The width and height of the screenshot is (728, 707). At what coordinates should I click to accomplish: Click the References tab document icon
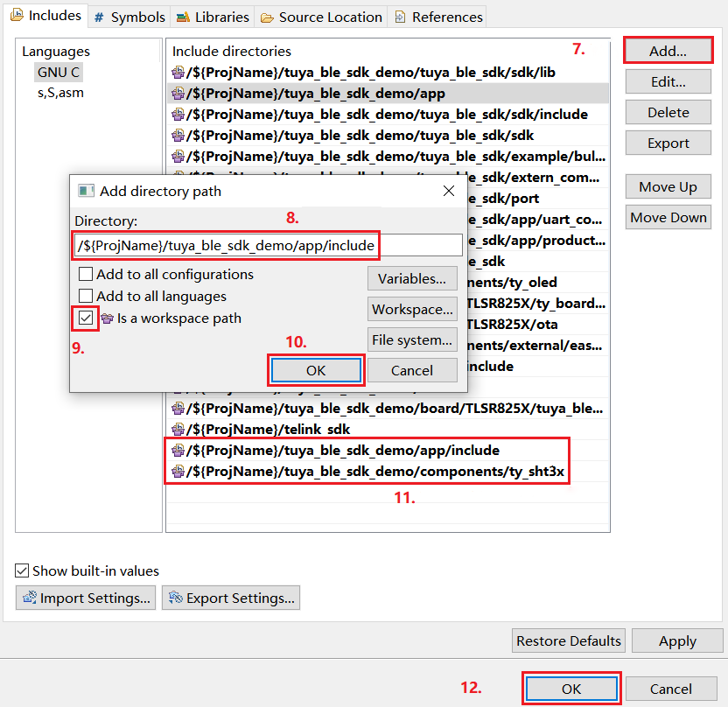399,17
